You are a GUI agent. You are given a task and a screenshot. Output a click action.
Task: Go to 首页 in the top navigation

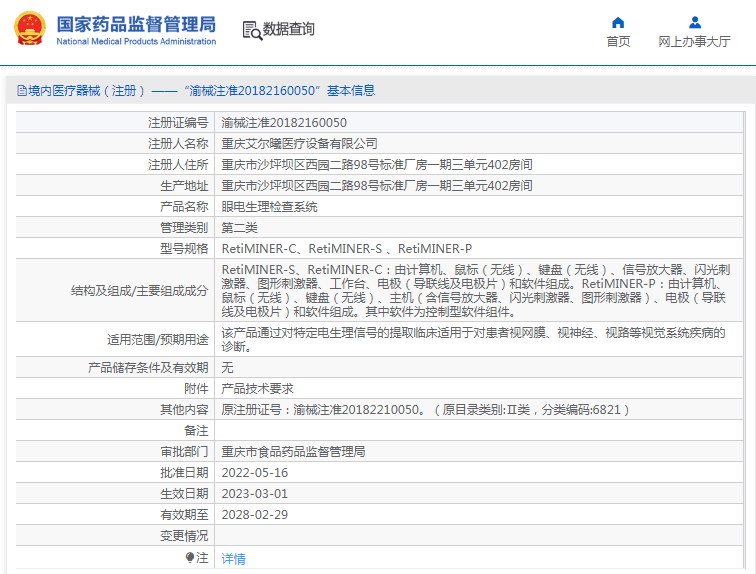618,42
